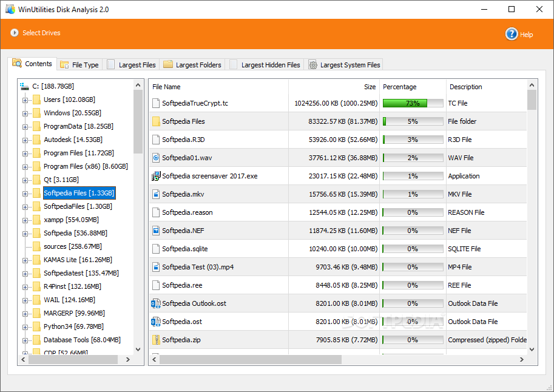Screen dimensions: 554x392
Task: Sort by the Size column header
Action: tap(334, 87)
